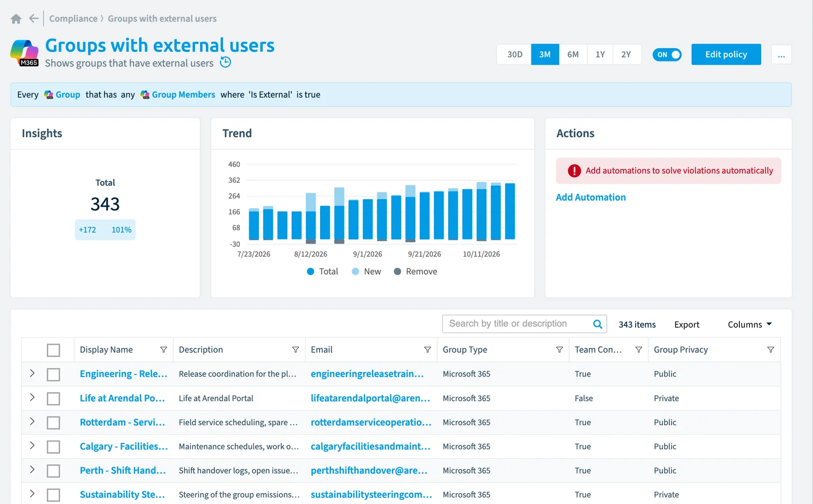Tick the Perth - Shift Hand... checkbox
The image size is (813, 504).
coord(53,470)
